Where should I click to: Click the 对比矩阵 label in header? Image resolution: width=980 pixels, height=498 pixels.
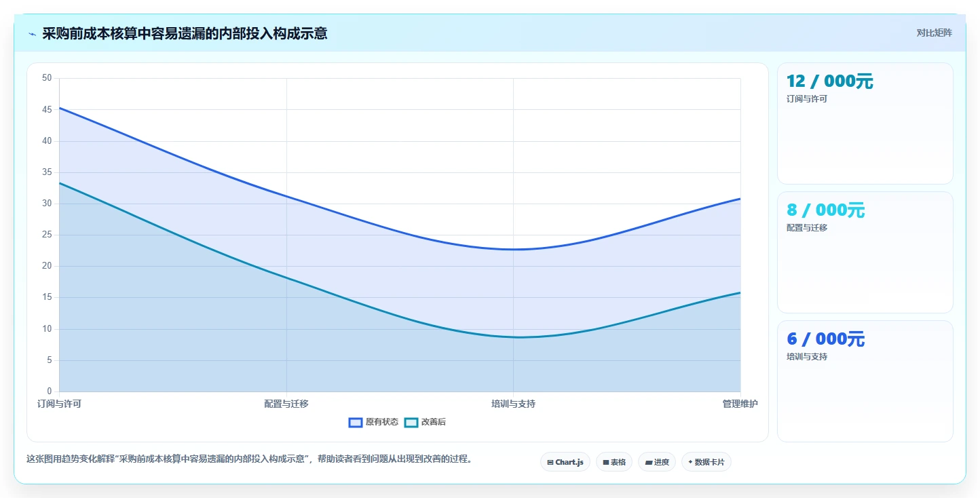click(935, 33)
